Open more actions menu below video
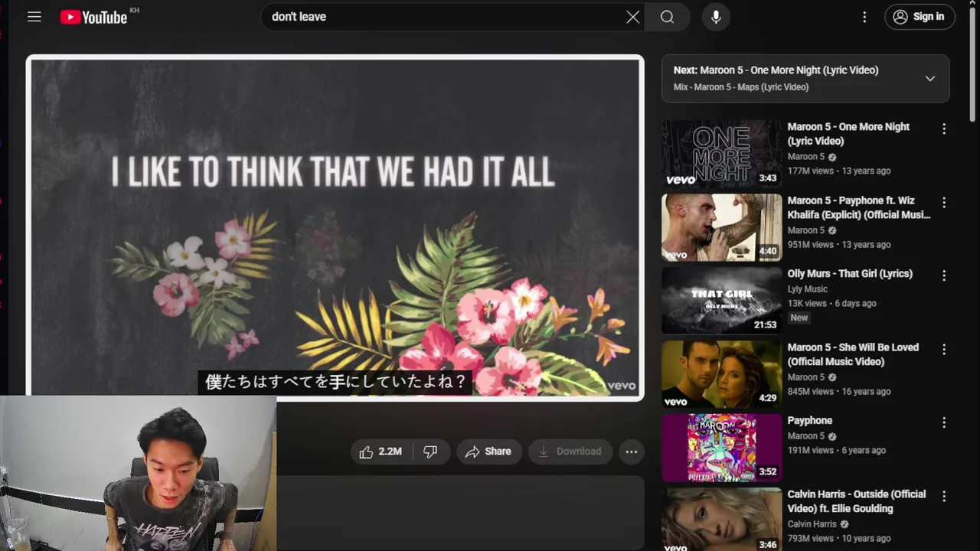The image size is (980, 551). pos(631,452)
